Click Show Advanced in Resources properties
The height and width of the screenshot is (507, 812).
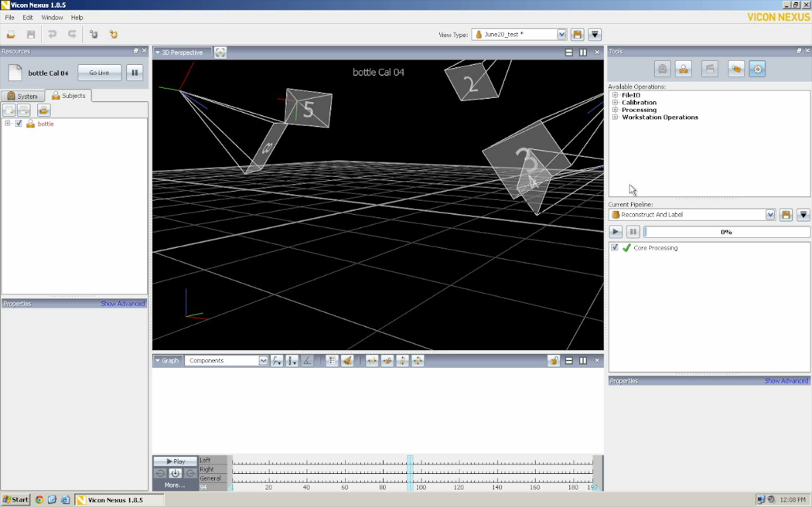(123, 304)
